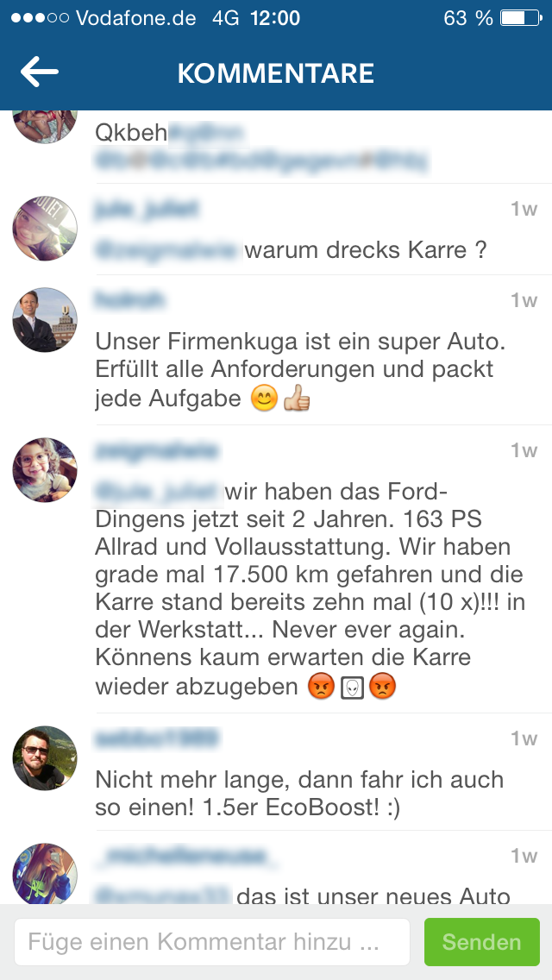Open avatar of man with sunglasses
The width and height of the screenshot is (552, 980).
click(45, 757)
